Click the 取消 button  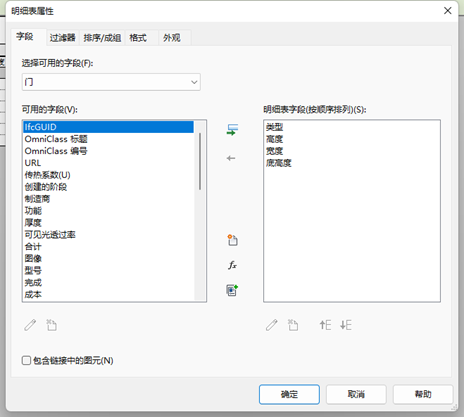pyautogui.click(x=356, y=394)
